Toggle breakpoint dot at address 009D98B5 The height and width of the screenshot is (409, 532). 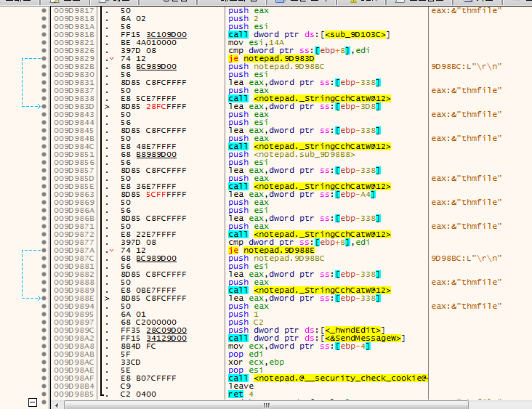click(44, 394)
